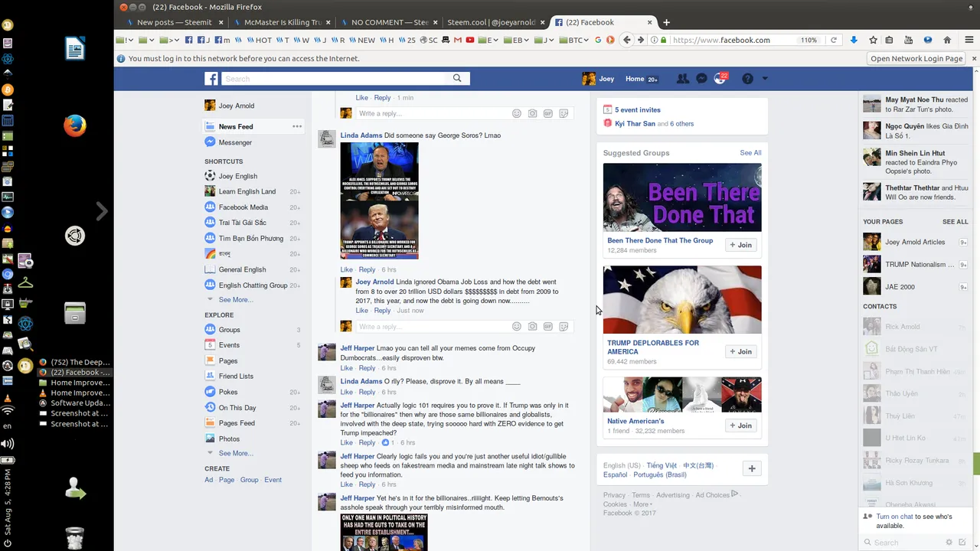Screen dimensions: 980x551
Task: Switch to Steem.cool @joeyarnold tab
Action: (495, 22)
